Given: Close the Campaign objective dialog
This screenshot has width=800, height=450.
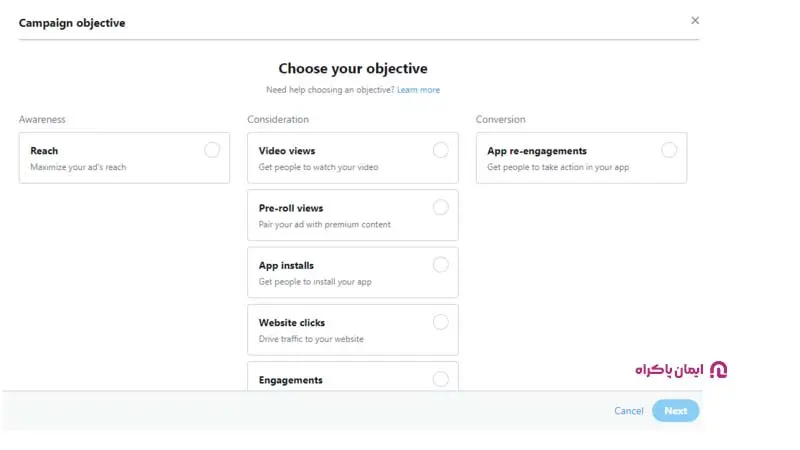Looking at the screenshot, I should [695, 20].
